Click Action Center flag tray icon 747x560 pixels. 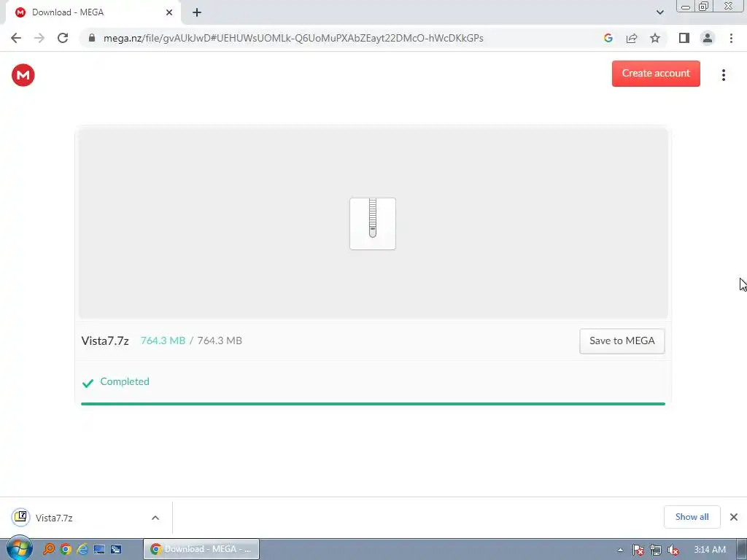pyautogui.click(x=638, y=550)
